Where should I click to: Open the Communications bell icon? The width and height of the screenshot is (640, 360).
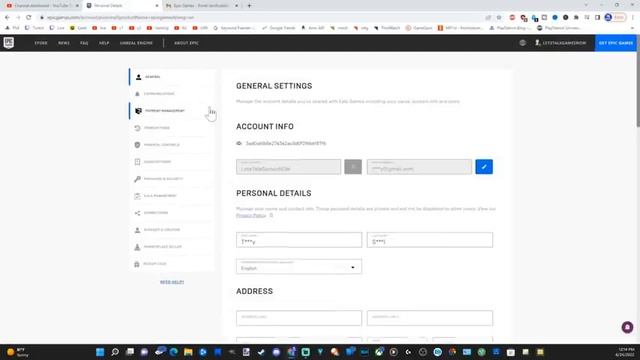click(138, 93)
